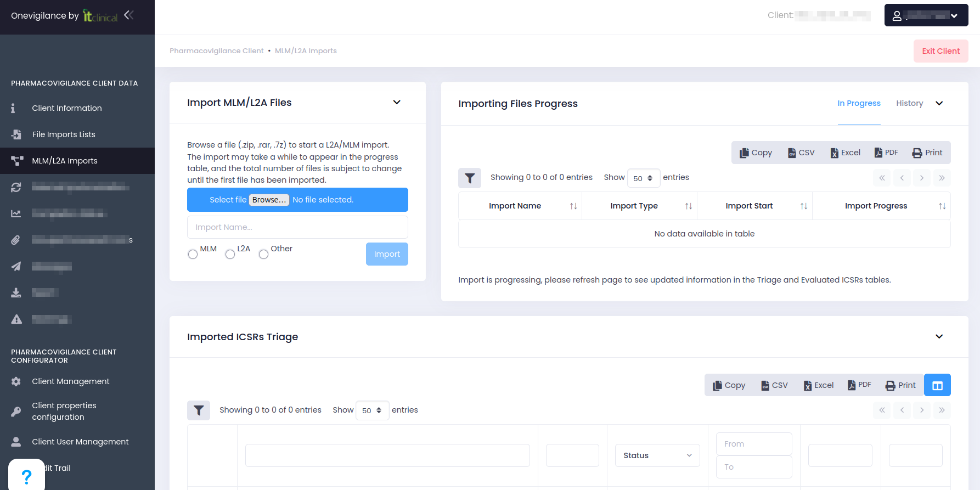Screen dimensions: 980x490
Task: Click the Exit Client button
Action: click(x=940, y=51)
